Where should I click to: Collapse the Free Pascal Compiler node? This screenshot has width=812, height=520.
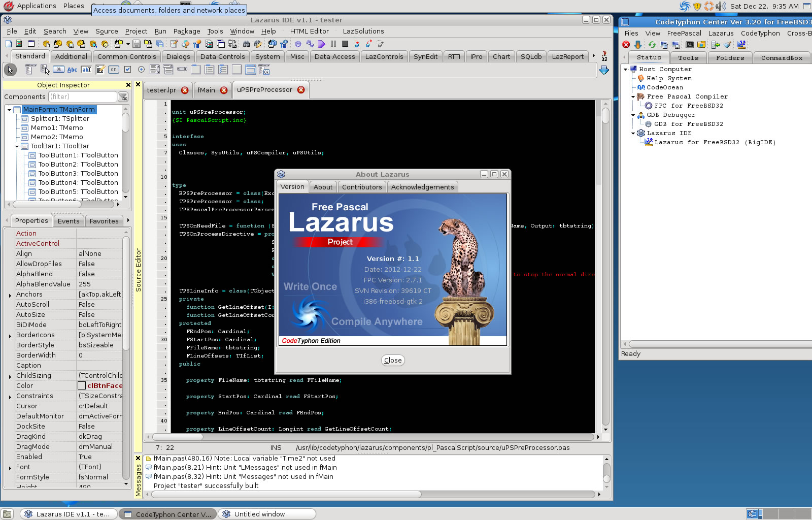[633, 96]
